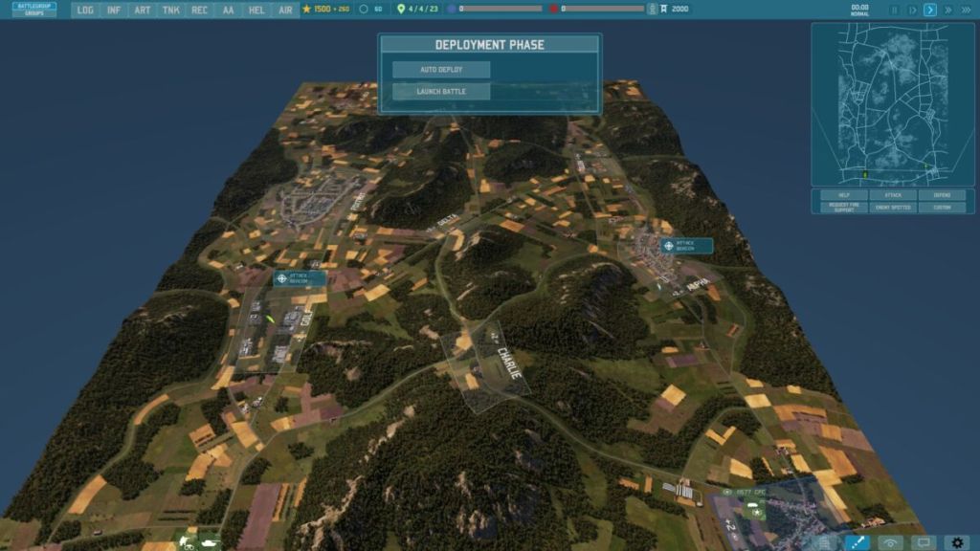Send the Request Fire Support ping
This screenshot has width=980, height=551.
click(x=843, y=207)
